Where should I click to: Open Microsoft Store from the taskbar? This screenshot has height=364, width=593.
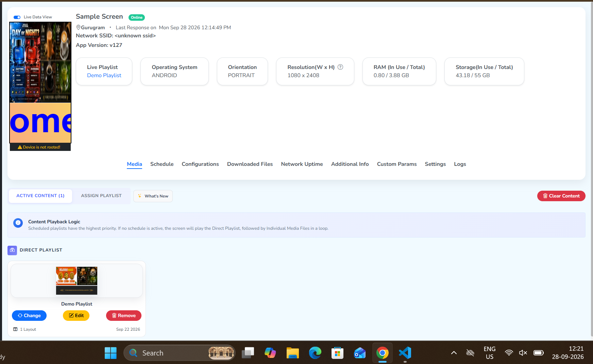click(337, 353)
